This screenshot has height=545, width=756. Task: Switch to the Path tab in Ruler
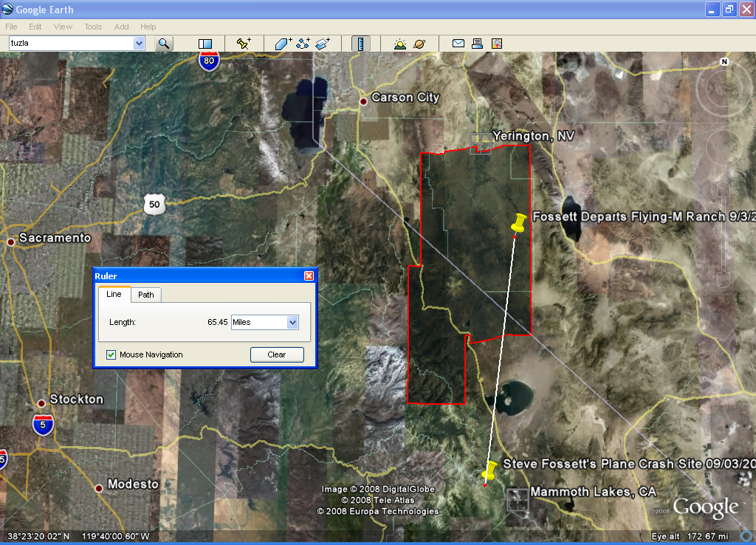(146, 295)
